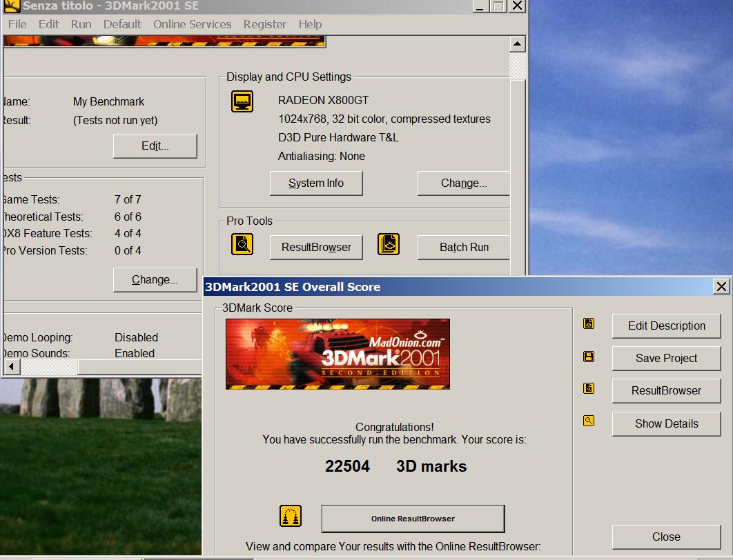The image size is (733, 560).
Task: Open the Edit menu
Action: 48,24
